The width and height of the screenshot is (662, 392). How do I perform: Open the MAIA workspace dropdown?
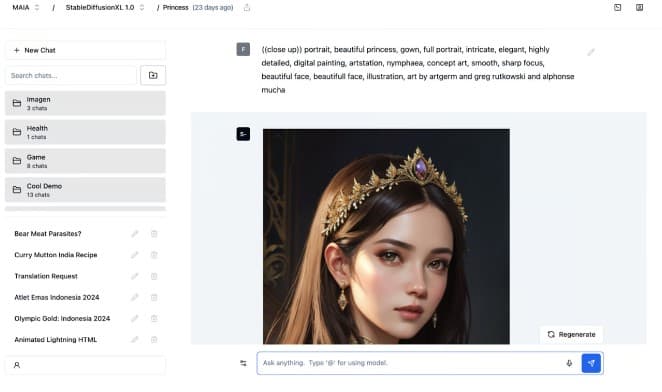pos(26,8)
